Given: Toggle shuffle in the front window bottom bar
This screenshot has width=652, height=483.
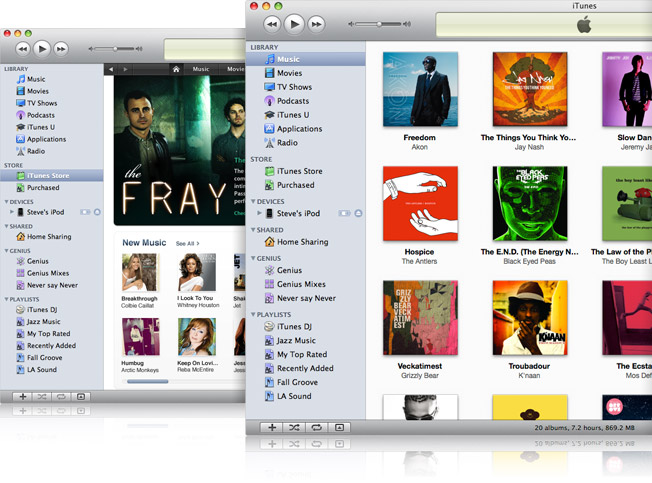Looking at the screenshot, I should [x=294, y=427].
